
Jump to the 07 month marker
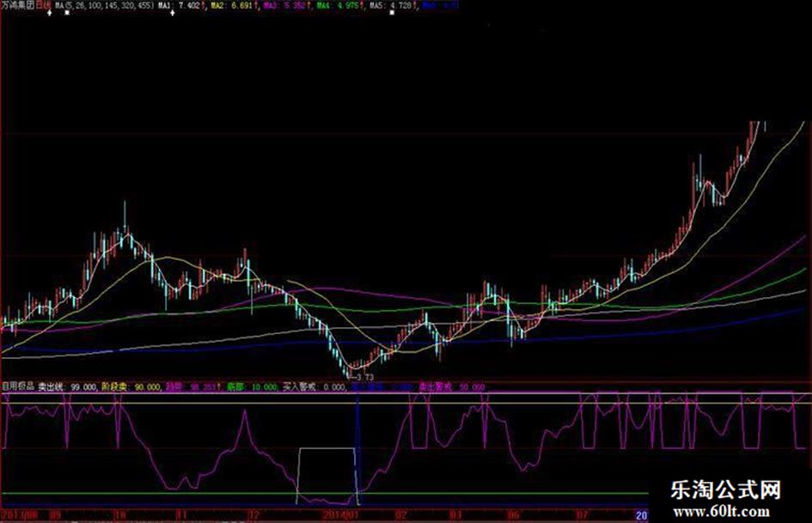[x=582, y=515]
